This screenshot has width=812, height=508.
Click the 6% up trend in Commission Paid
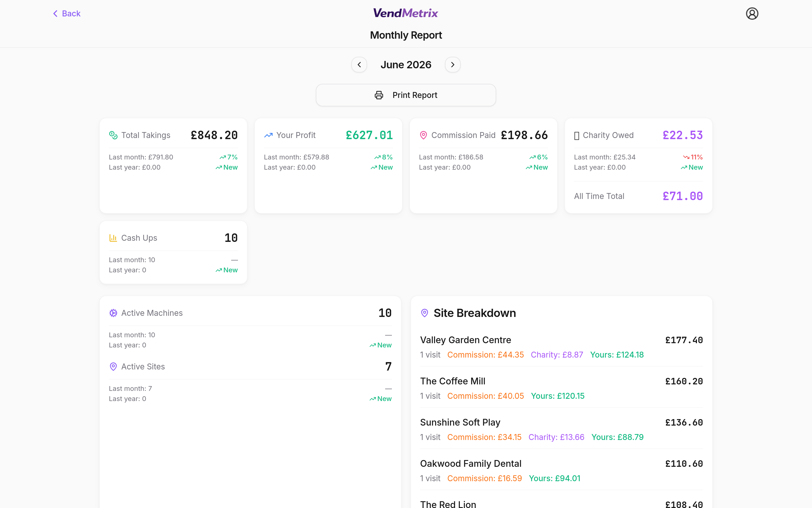click(x=539, y=157)
